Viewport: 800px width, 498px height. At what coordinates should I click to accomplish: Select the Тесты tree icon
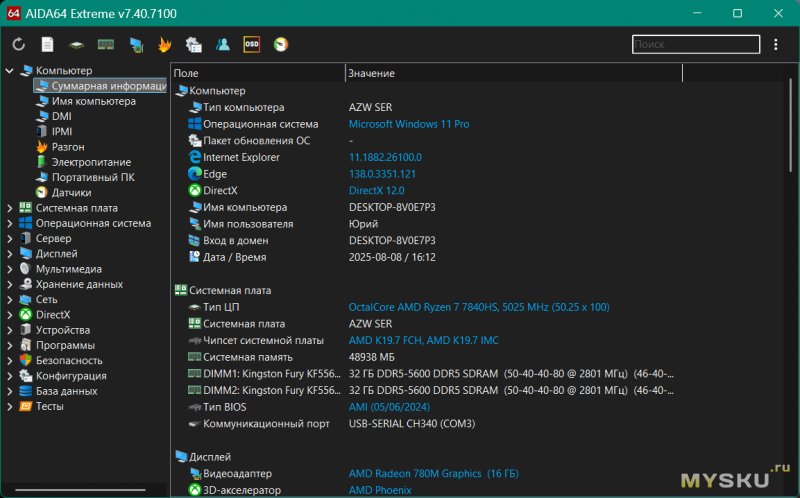pyautogui.click(x=26, y=407)
